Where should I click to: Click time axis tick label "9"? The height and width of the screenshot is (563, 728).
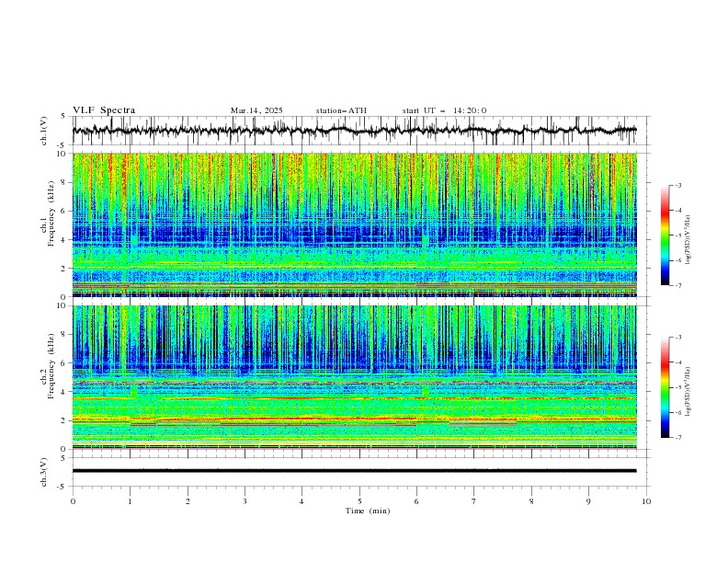point(588,501)
